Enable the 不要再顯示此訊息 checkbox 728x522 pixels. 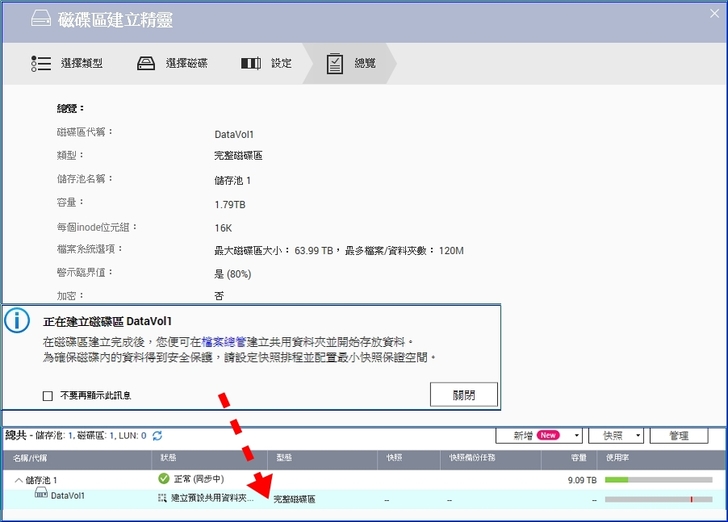click(x=48, y=395)
